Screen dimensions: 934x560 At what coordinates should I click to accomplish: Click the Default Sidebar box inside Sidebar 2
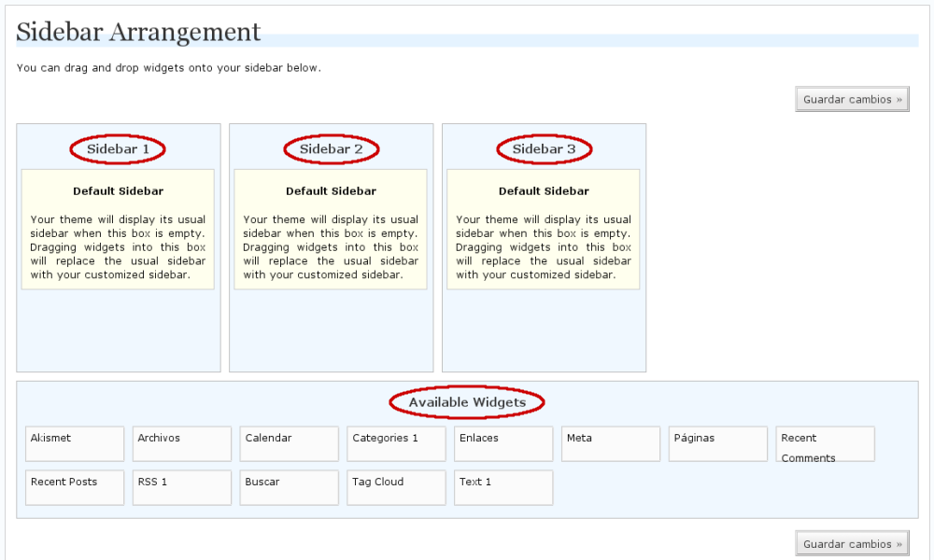click(331, 229)
